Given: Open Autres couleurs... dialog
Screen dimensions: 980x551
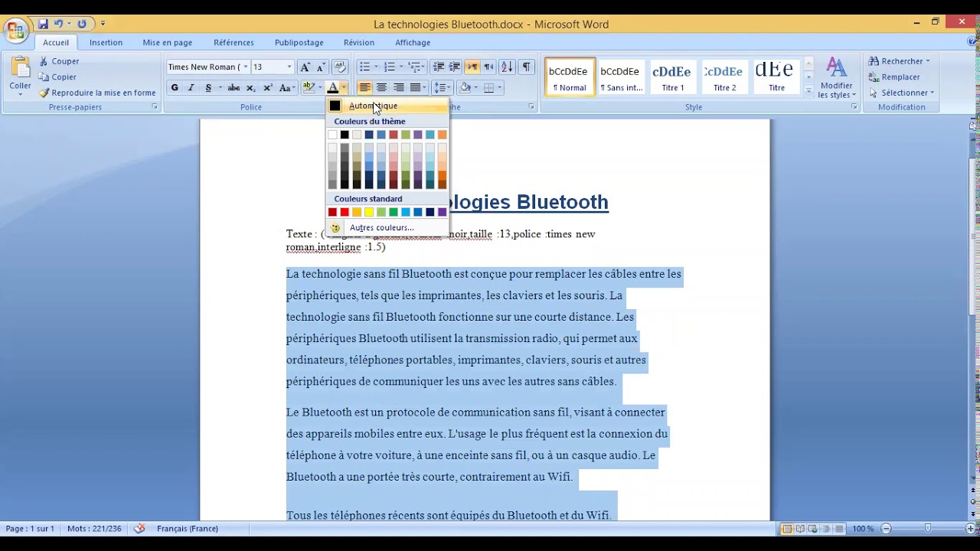Looking at the screenshot, I should click(x=387, y=227).
